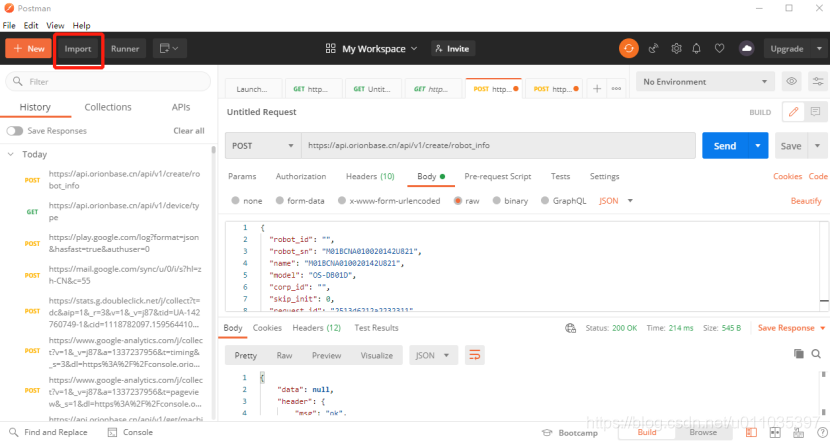Image resolution: width=830 pixels, height=441 pixels.
Task: Open the Save button dropdown arrow
Action: click(x=817, y=146)
